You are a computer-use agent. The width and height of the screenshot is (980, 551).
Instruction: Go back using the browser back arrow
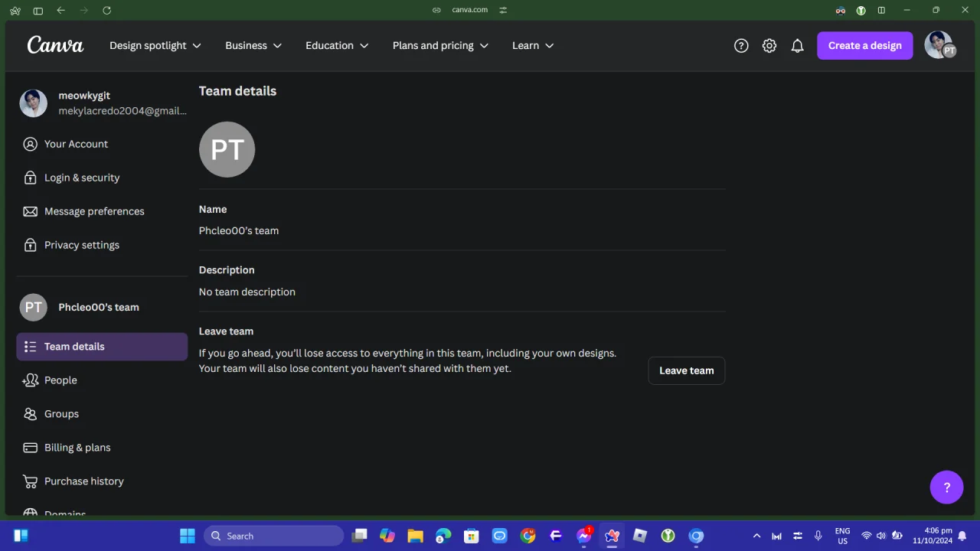(x=60, y=10)
